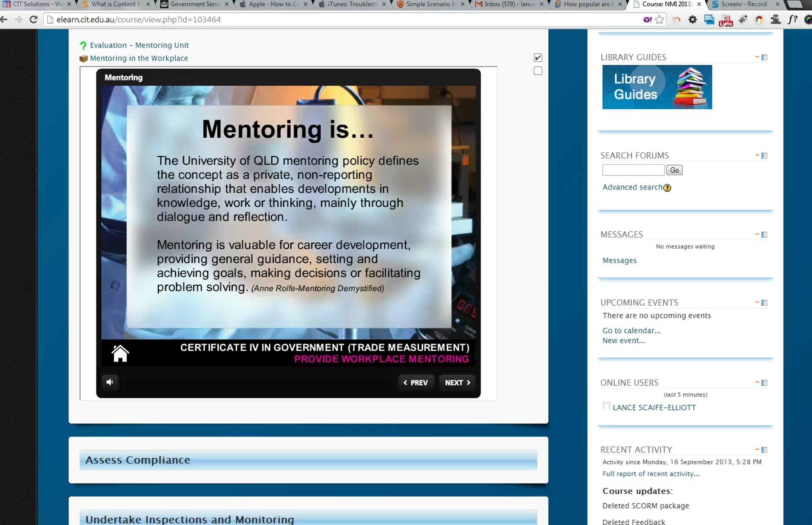
Task: Reload the page with refresh icon
Action: point(33,20)
